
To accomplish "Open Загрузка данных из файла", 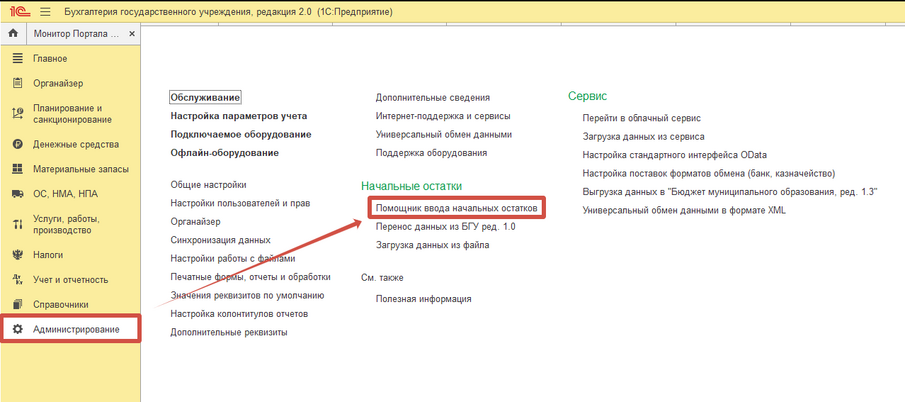I will pos(432,244).
